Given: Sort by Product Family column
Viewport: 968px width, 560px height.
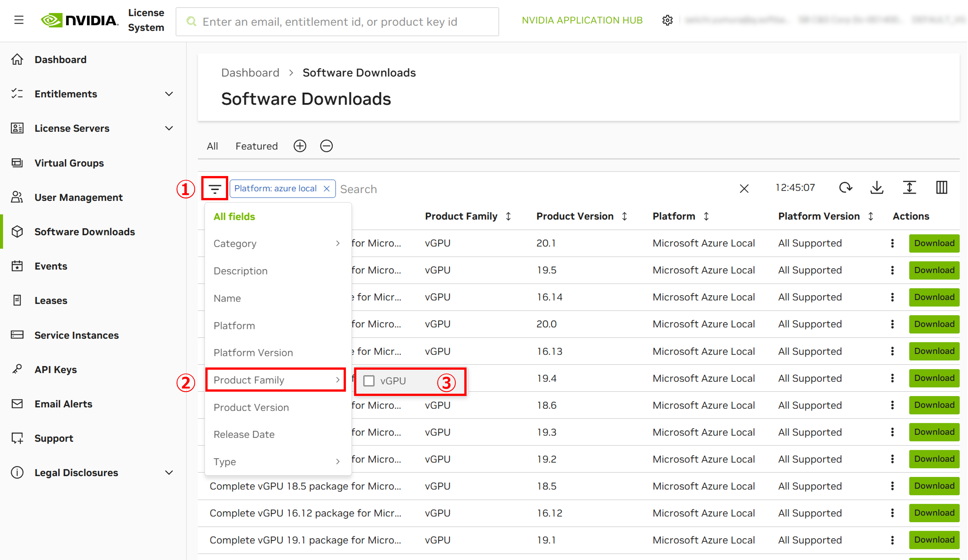Looking at the screenshot, I should click(508, 217).
